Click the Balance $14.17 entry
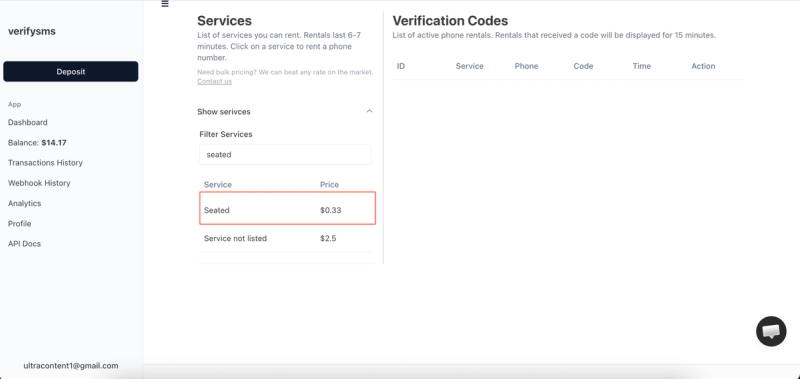Image resolution: width=800 pixels, height=379 pixels. (37, 143)
